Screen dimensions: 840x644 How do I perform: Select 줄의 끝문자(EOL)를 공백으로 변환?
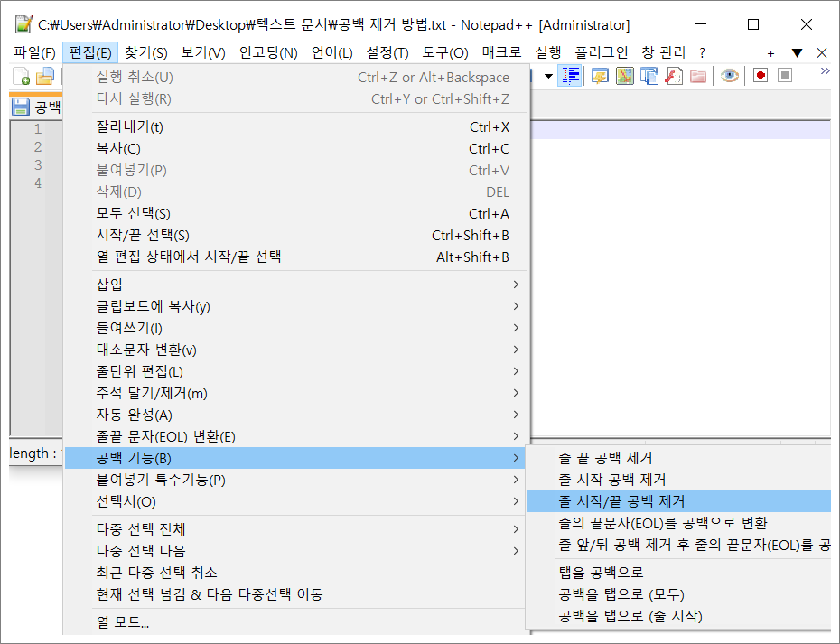pyautogui.click(x=679, y=523)
